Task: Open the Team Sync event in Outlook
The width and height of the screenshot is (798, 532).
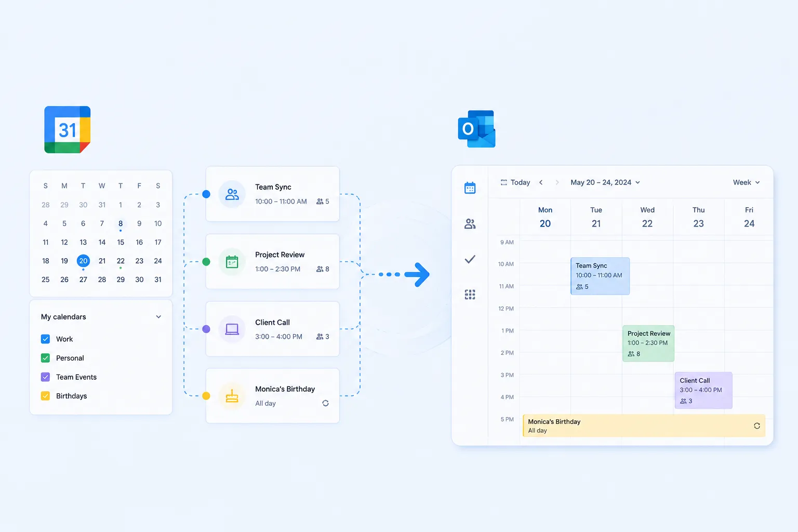Action: 600,276
